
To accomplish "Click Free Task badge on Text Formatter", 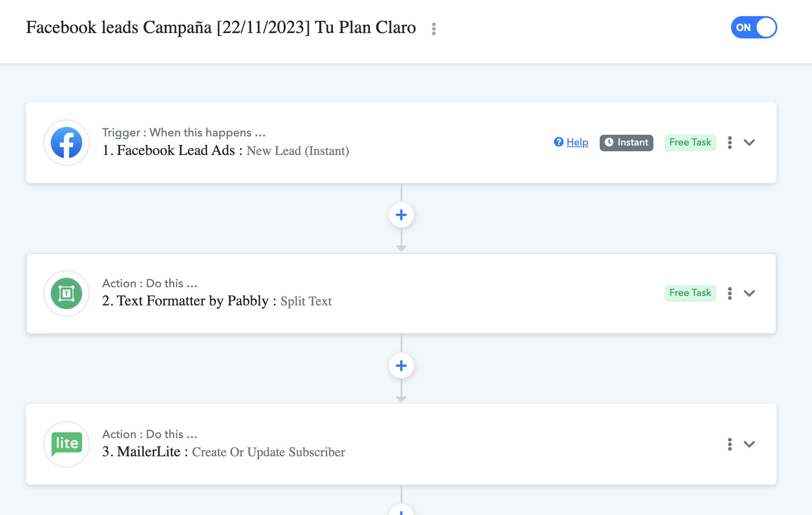I will (x=690, y=293).
